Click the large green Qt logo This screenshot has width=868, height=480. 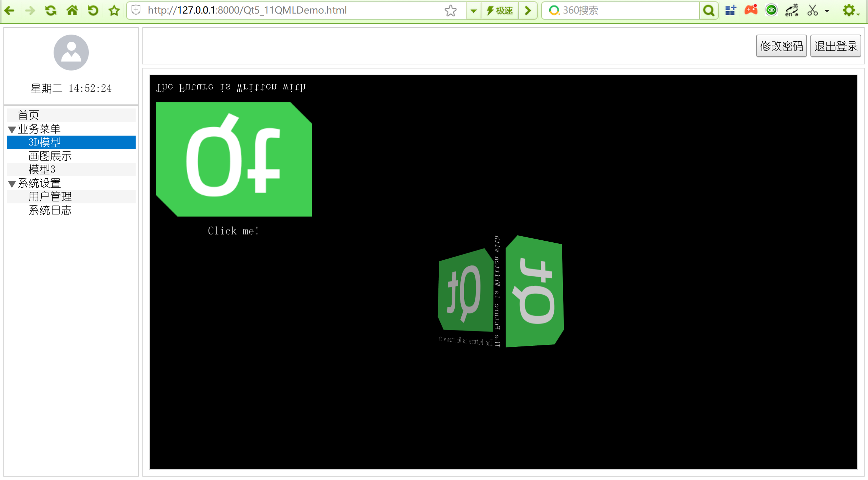pyautogui.click(x=234, y=159)
